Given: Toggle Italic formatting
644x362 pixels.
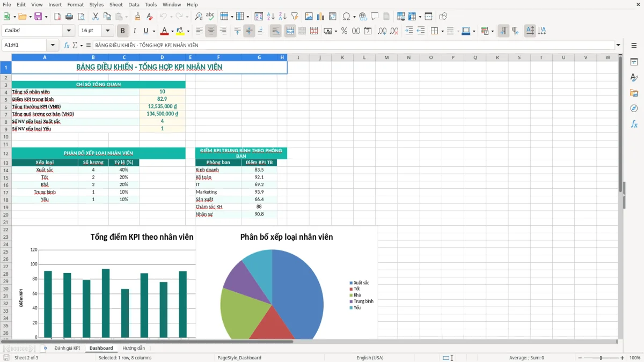Looking at the screenshot, I should [x=134, y=31].
